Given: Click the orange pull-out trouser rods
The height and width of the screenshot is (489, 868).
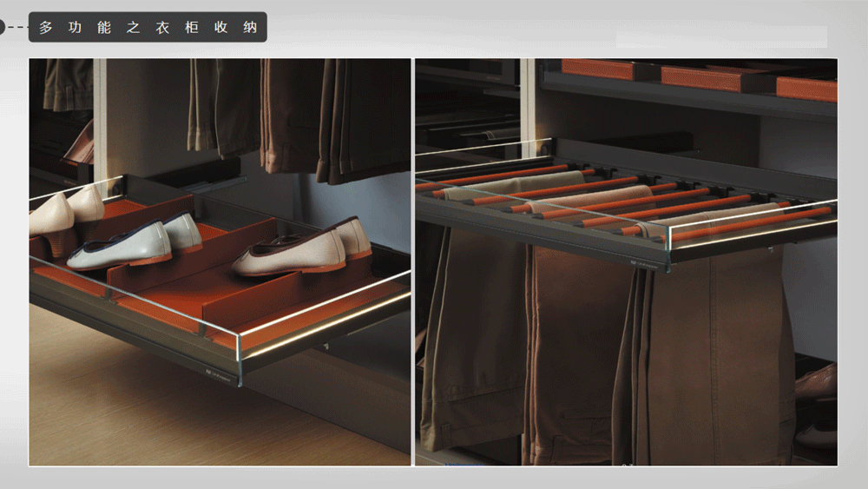Looking at the screenshot, I should (x=608, y=195).
